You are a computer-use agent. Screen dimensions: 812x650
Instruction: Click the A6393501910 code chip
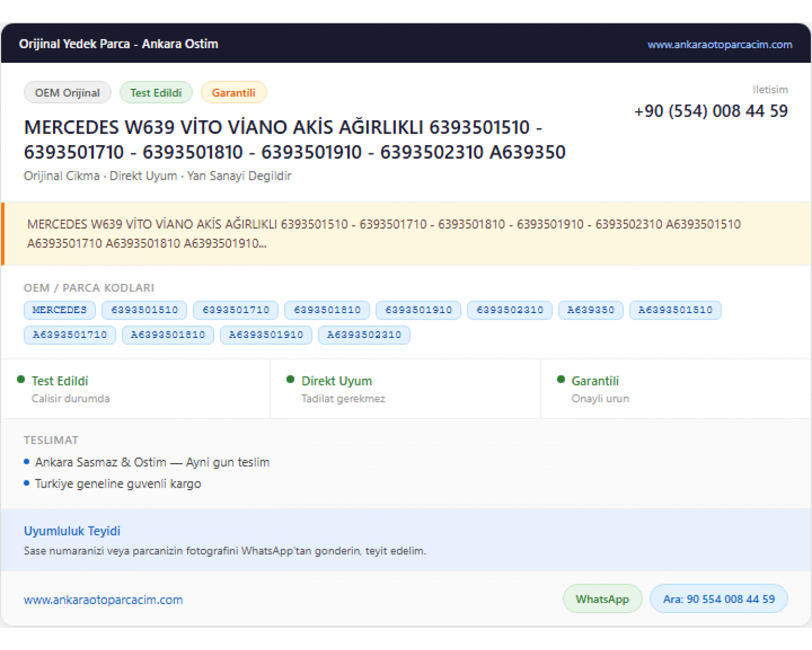[x=266, y=335]
